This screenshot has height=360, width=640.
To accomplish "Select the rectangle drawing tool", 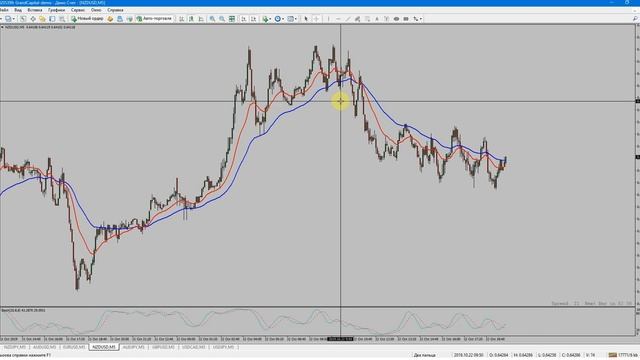I will coord(406,19).
